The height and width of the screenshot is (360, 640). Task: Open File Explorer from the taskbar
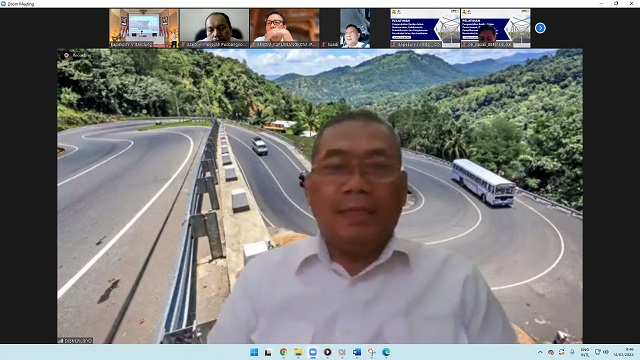pyautogui.click(x=298, y=352)
